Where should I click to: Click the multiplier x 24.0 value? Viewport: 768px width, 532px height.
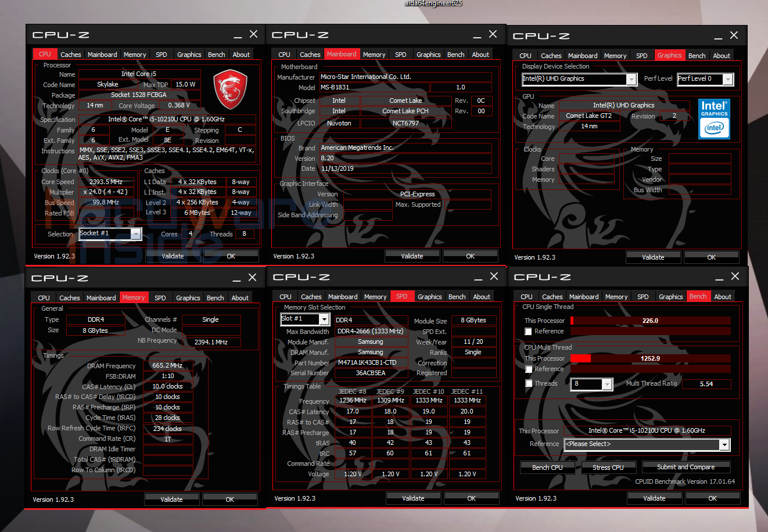[106, 192]
